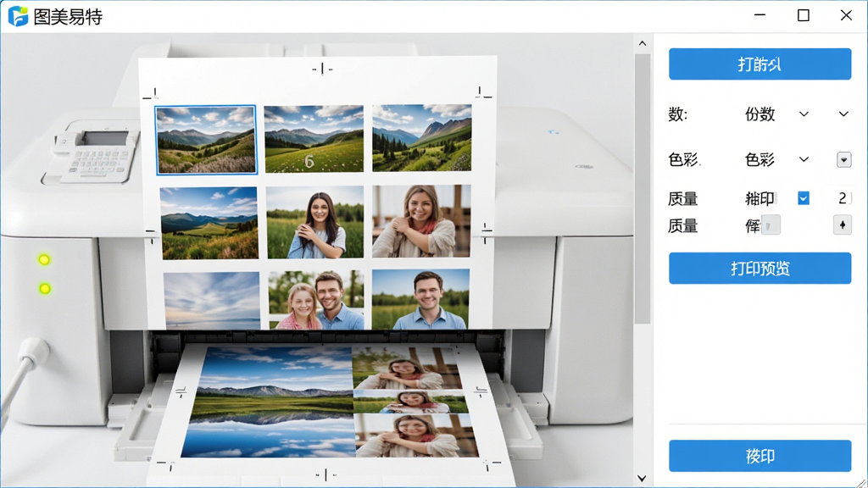Image resolution: width=868 pixels, height=488 pixels.
Task: Click the gray box in the second 质量 row
Action: pos(771,225)
